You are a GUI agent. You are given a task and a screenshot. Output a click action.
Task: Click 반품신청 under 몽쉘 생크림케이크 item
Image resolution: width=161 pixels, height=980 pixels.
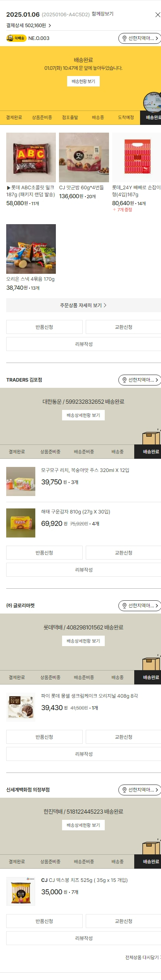tap(44, 737)
